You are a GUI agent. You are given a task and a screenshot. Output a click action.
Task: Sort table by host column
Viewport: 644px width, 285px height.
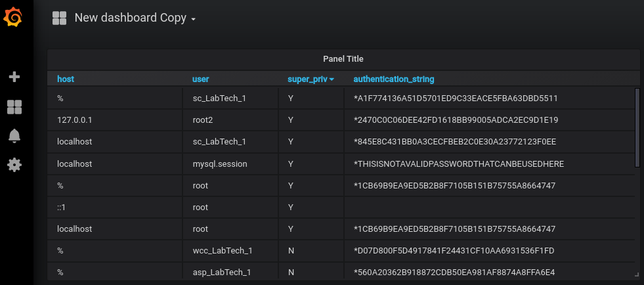(66, 79)
